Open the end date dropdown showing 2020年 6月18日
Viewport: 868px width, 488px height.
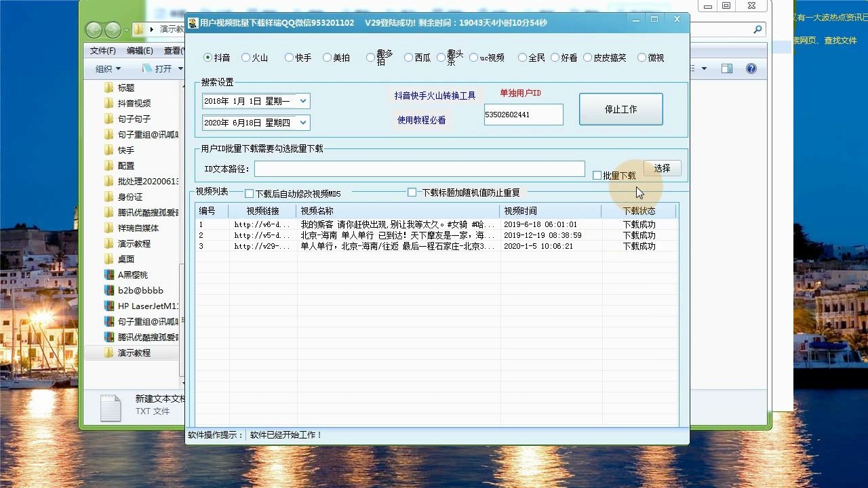coord(303,123)
